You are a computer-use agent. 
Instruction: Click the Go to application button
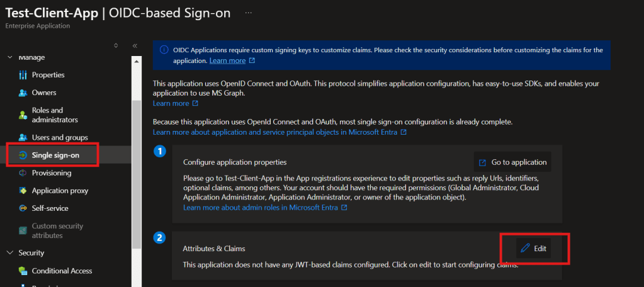coord(512,162)
